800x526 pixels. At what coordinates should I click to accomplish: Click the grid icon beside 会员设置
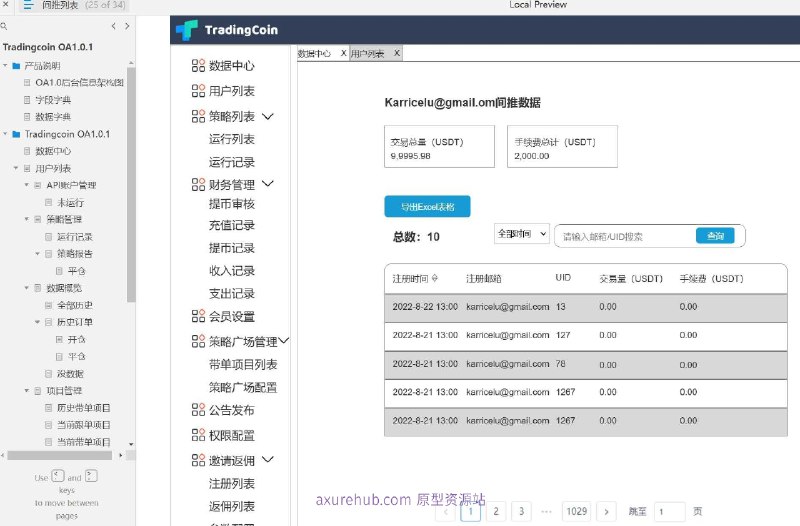(x=198, y=316)
